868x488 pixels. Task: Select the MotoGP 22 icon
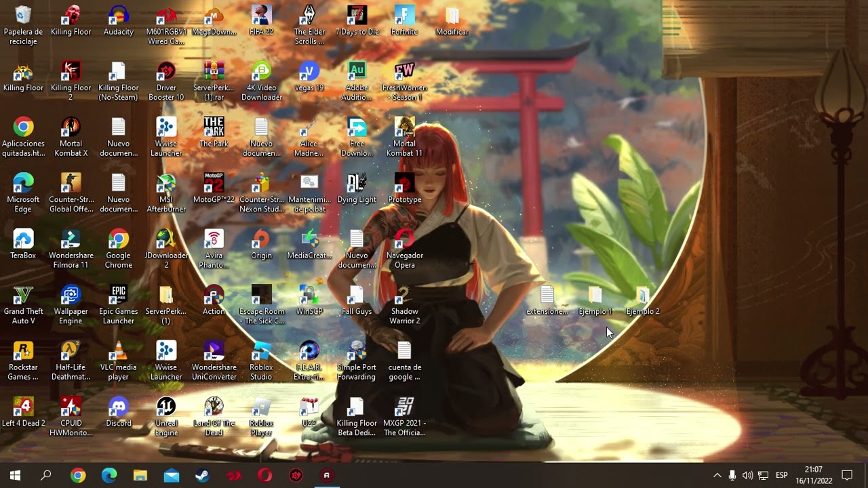(x=214, y=188)
